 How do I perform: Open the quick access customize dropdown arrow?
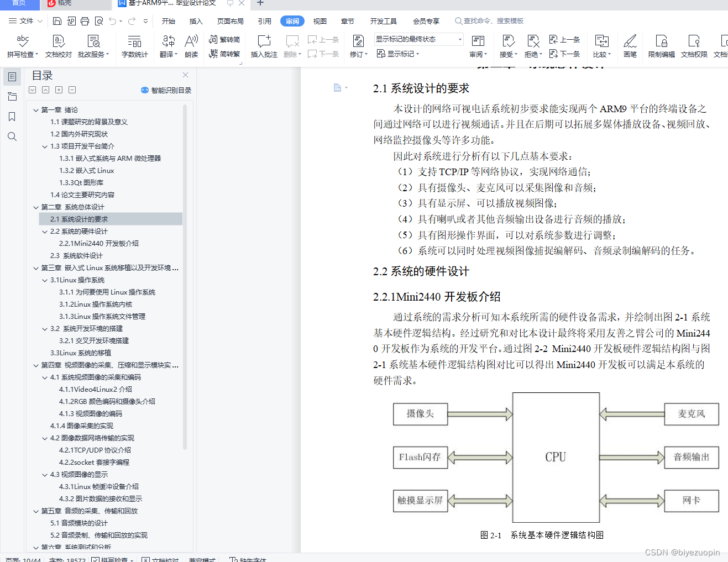(145, 21)
